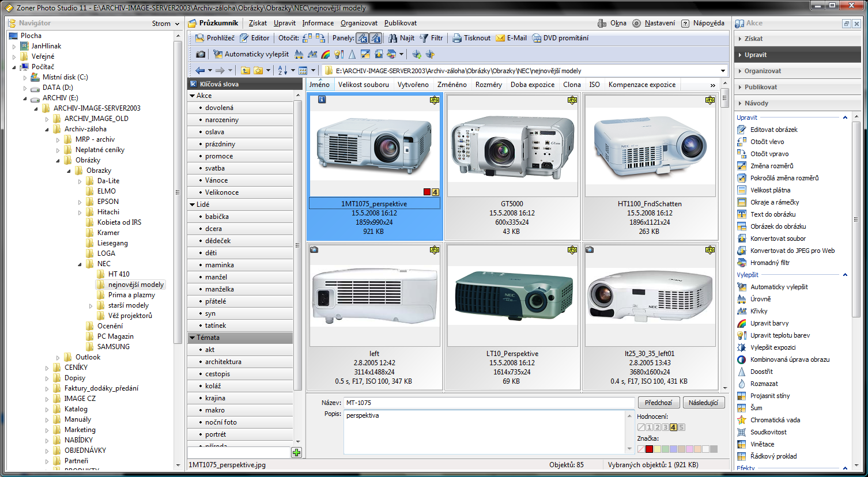The height and width of the screenshot is (477, 868).
Task: Open the Informace menu
Action: (x=318, y=23)
